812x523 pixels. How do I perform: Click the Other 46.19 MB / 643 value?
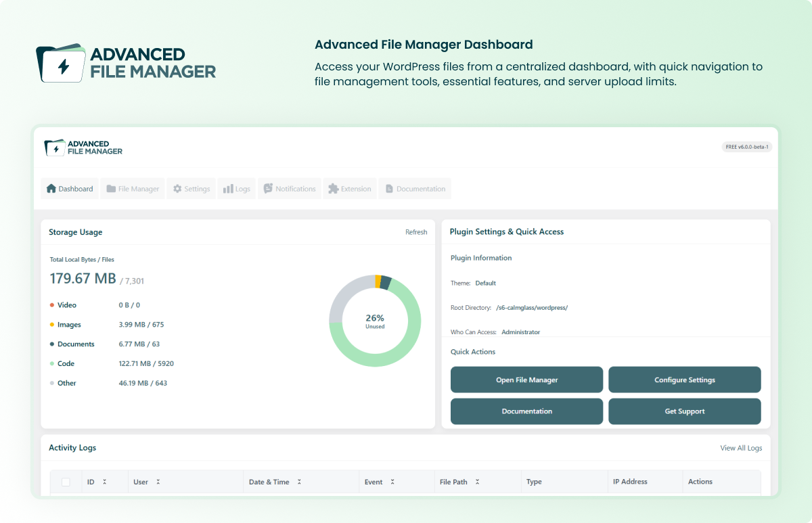click(x=143, y=383)
